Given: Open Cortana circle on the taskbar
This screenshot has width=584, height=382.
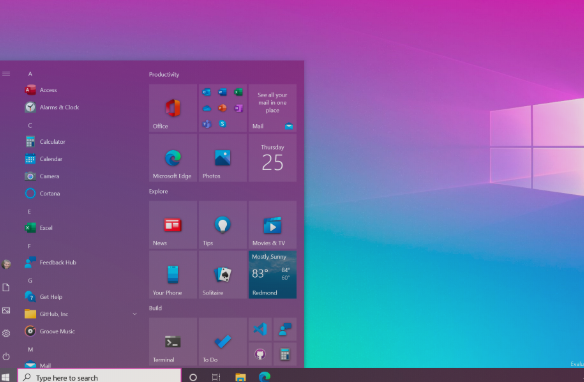Looking at the screenshot, I should click(x=193, y=377).
